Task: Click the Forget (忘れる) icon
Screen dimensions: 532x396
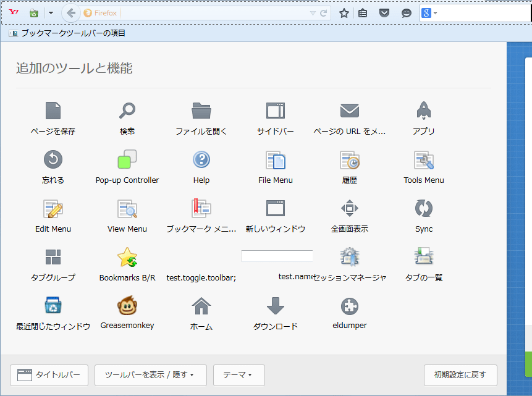Action: (53, 159)
